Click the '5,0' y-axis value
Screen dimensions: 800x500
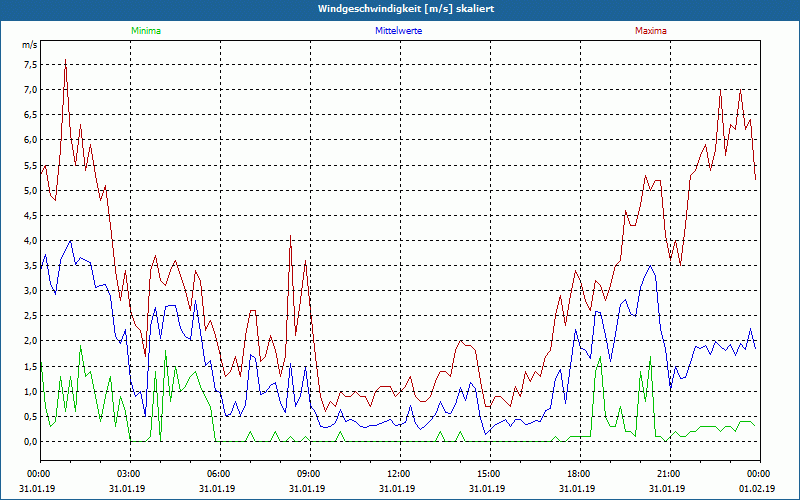click(x=30, y=190)
